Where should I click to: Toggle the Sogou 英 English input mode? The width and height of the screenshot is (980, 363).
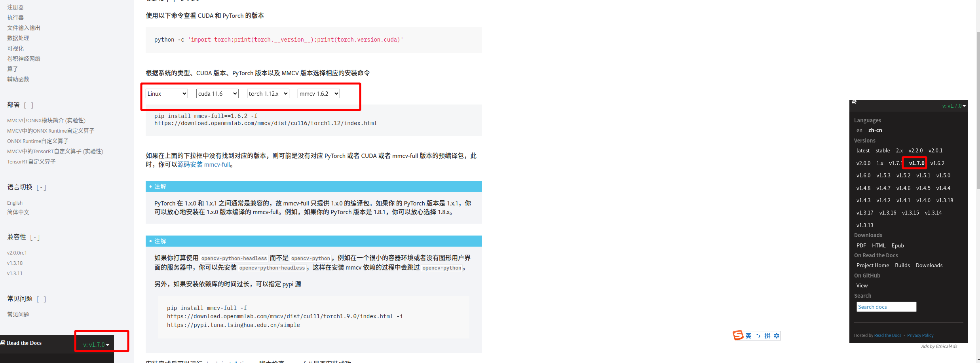pos(748,336)
